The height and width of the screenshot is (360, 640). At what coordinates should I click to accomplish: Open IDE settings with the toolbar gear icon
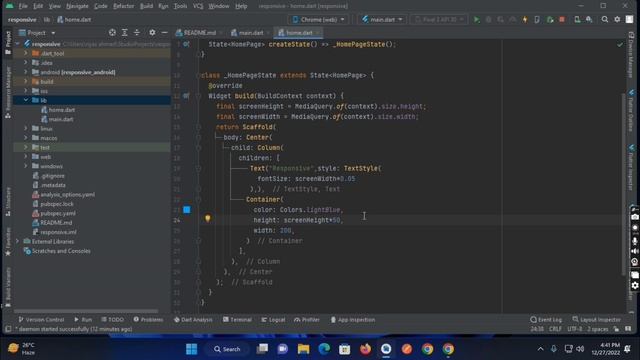(617, 20)
